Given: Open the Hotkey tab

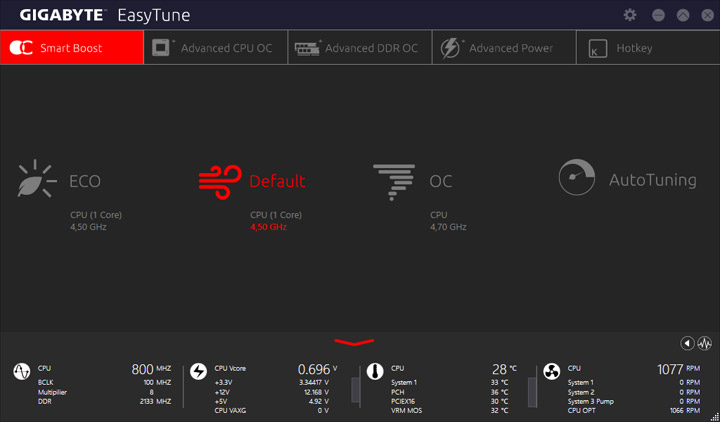Looking at the screenshot, I should 648,48.
